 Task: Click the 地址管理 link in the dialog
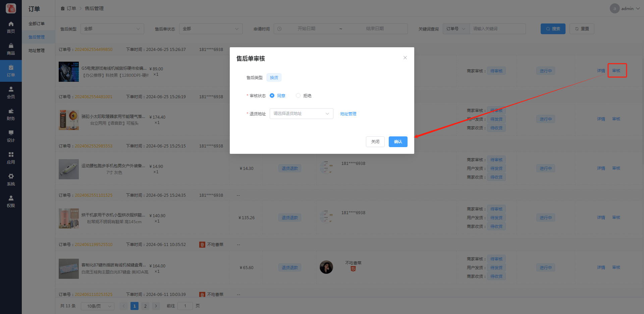pos(348,114)
